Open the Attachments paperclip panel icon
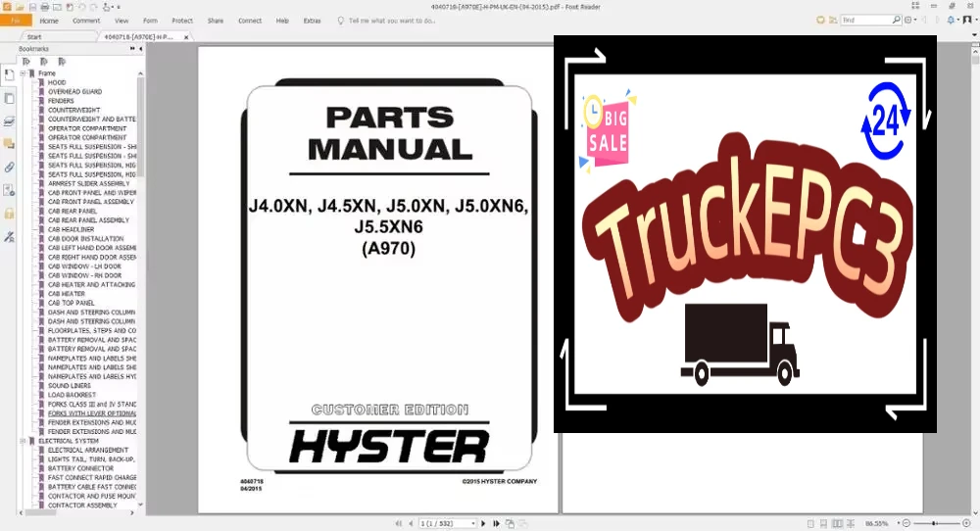The height and width of the screenshot is (531, 980). pos(9,167)
